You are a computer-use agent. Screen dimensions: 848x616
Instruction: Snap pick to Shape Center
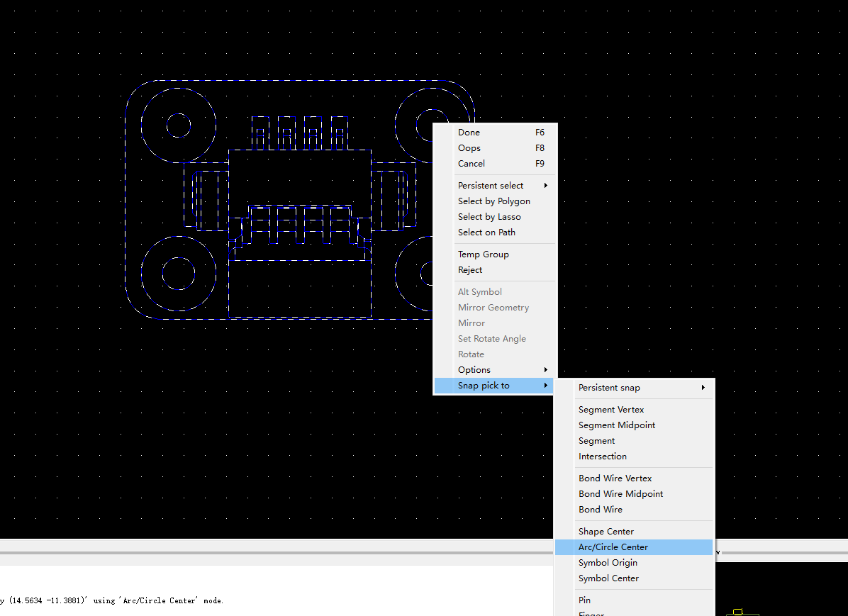pyautogui.click(x=635, y=532)
